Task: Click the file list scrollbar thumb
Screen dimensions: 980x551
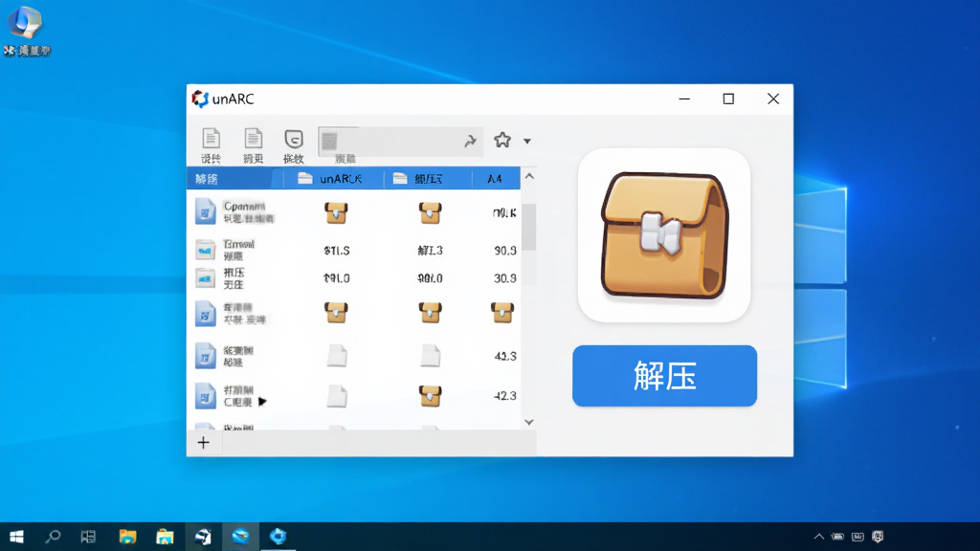Action: pos(529,227)
